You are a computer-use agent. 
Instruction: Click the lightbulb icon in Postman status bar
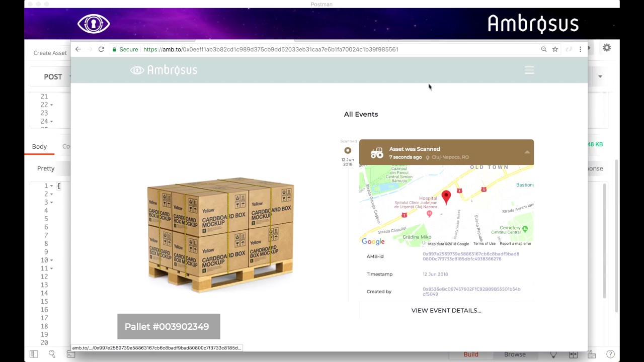pos(553,355)
